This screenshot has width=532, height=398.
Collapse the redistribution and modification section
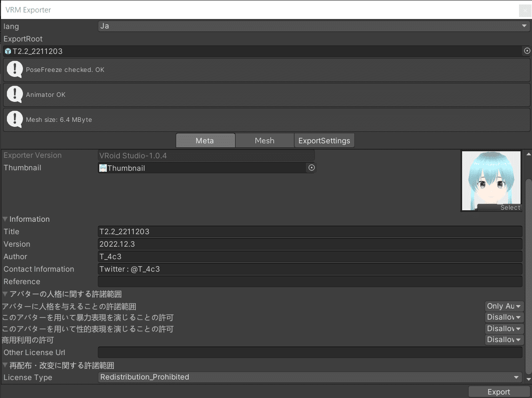[x=4, y=365]
